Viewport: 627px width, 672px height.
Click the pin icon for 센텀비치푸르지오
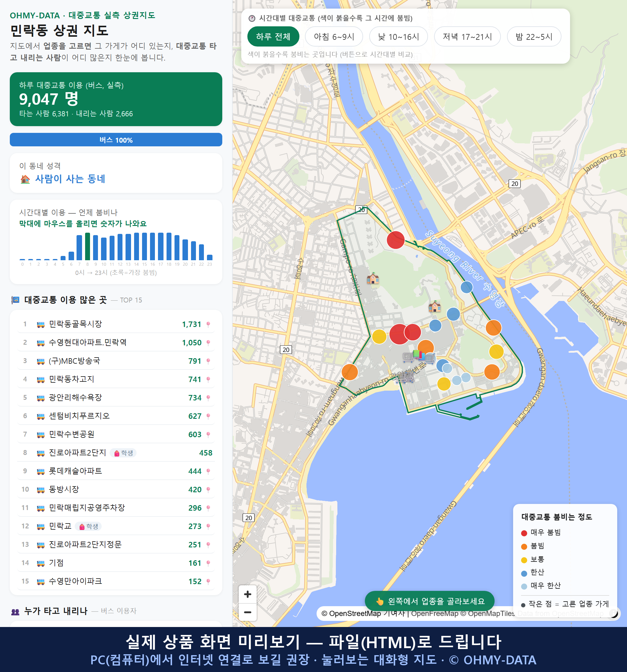pos(208,416)
